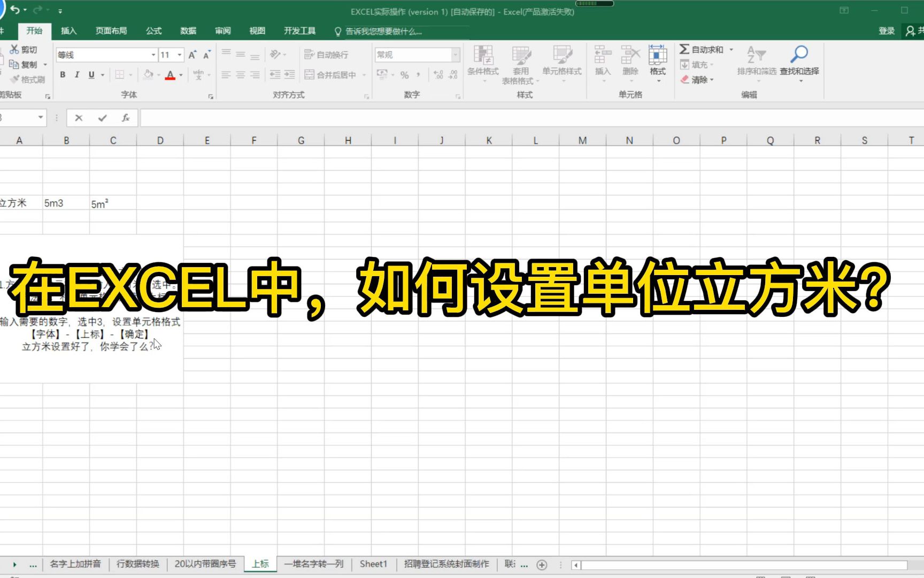This screenshot has width=924, height=578.
Task: Click the text orientation icon
Action: (275, 55)
